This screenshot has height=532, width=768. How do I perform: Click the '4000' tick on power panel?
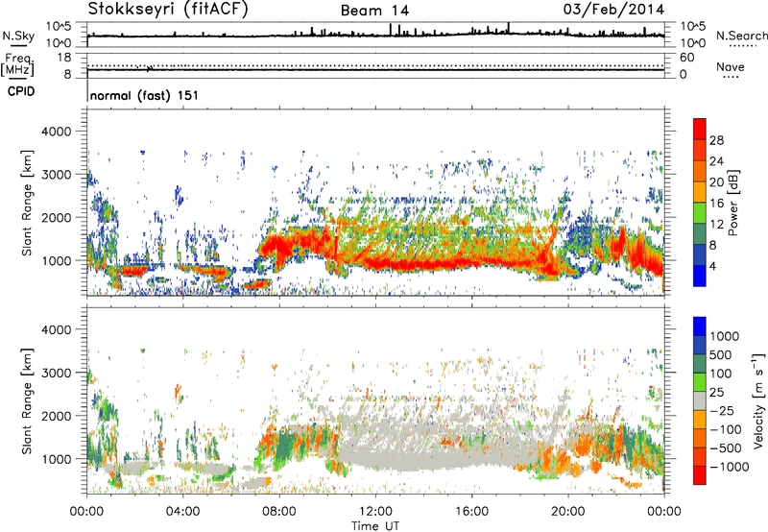coord(56,132)
